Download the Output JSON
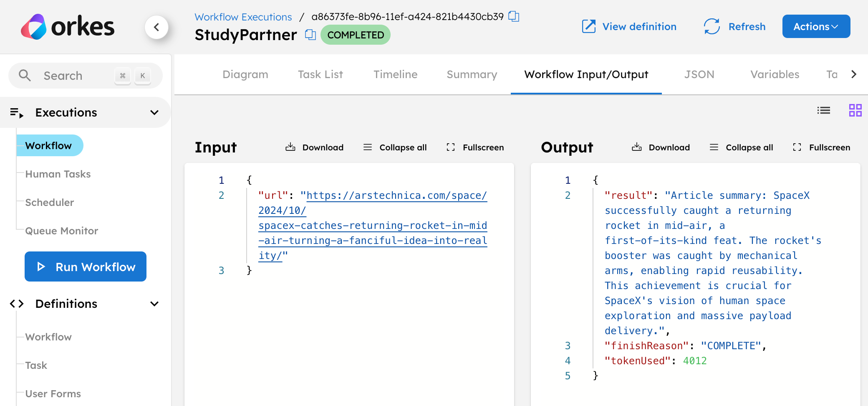The image size is (868, 406). point(661,147)
